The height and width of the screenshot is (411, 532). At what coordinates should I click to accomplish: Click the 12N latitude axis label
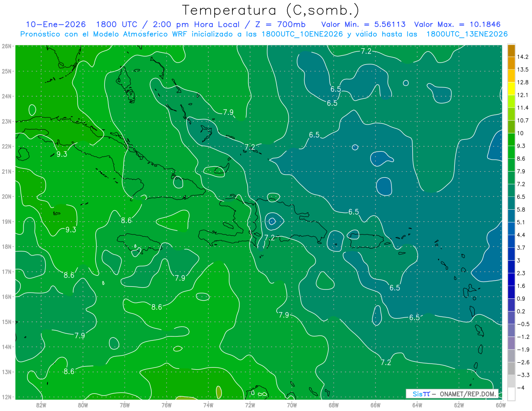pyautogui.click(x=6, y=397)
